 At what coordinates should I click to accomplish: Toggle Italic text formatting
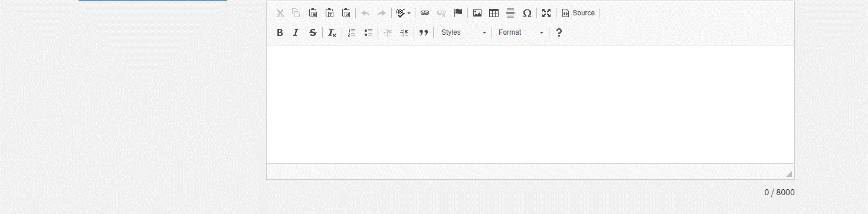pos(296,32)
